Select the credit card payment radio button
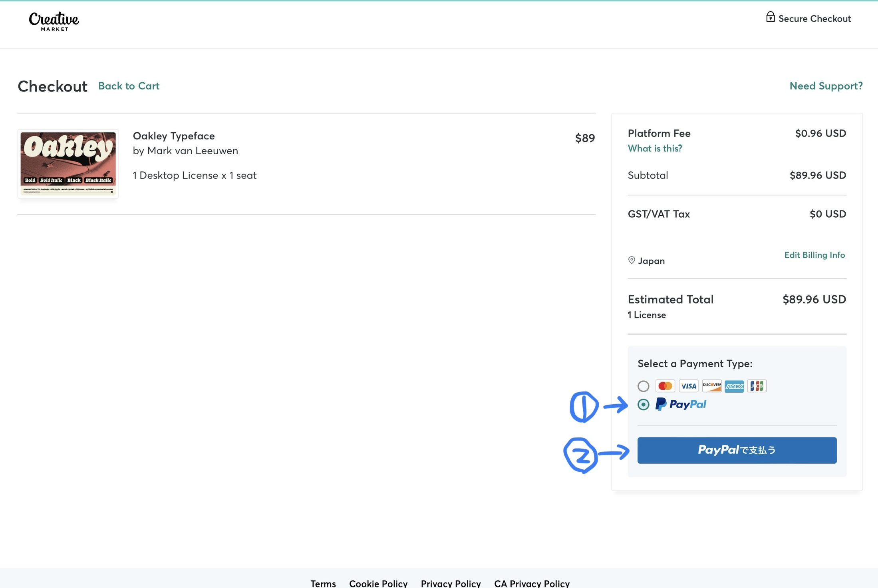 coord(643,386)
